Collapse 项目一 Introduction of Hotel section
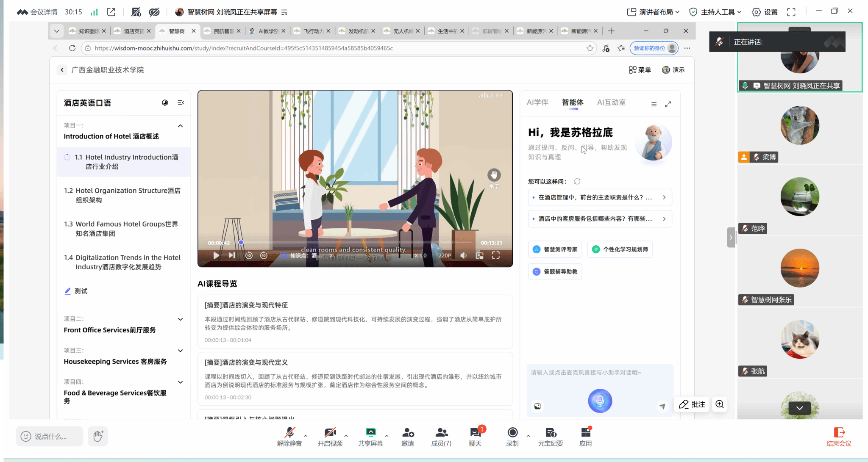The image size is (868, 462). [180, 126]
